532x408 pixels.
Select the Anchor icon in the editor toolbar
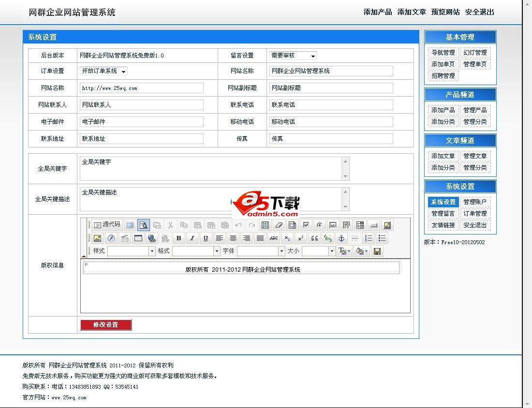[x=341, y=238]
